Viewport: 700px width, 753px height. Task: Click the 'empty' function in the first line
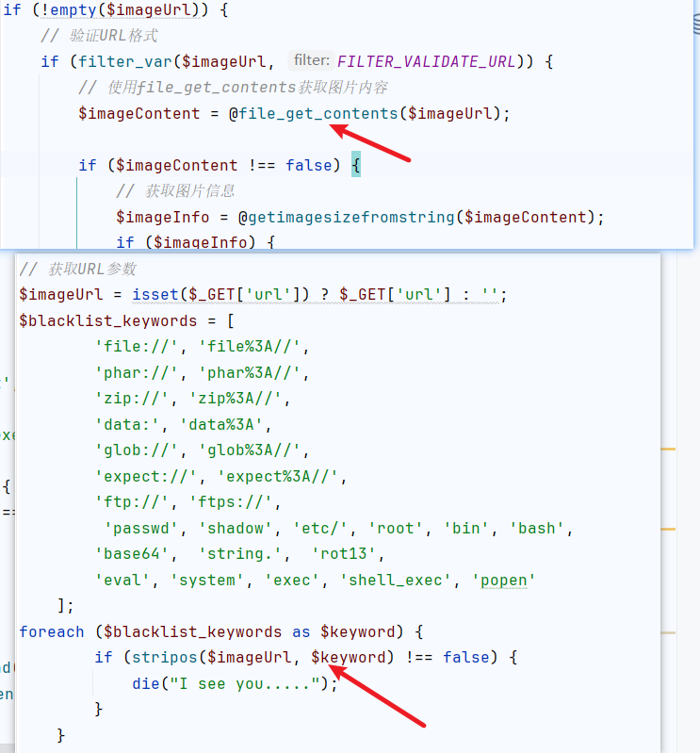point(73,9)
